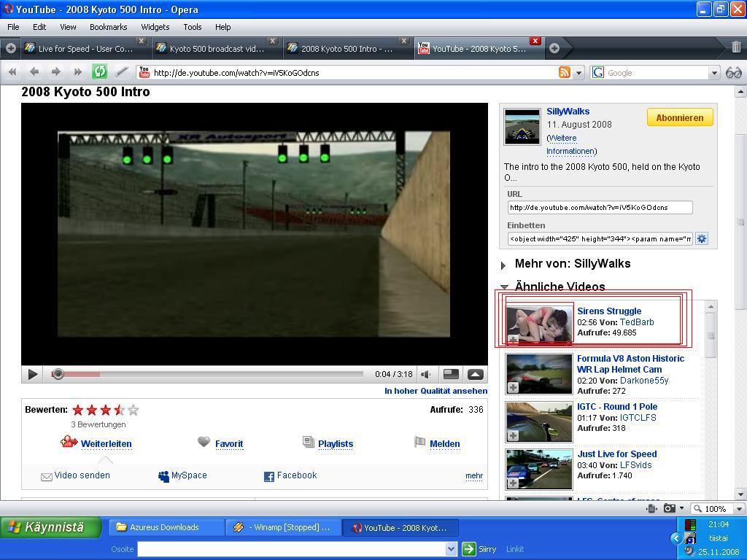747x560 pixels.
Task: Open the Käynnistä start button
Action: pos(51,527)
